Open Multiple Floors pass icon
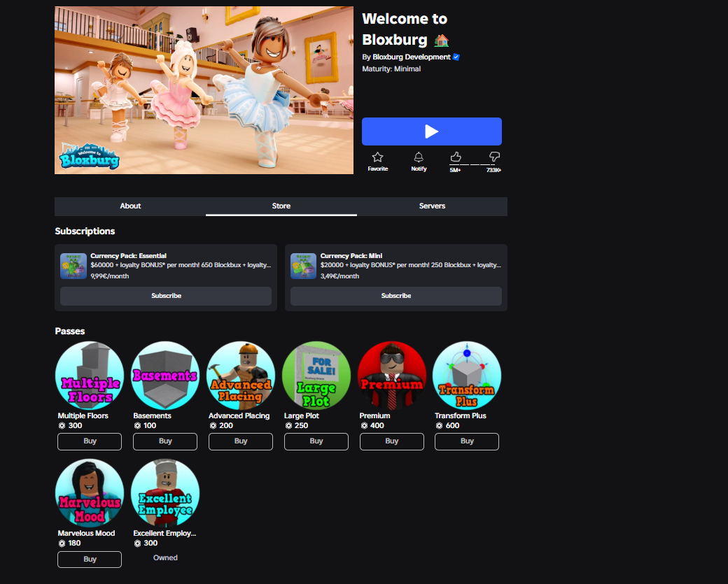The height and width of the screenshot is (584, 728). [x=90, y=376]
